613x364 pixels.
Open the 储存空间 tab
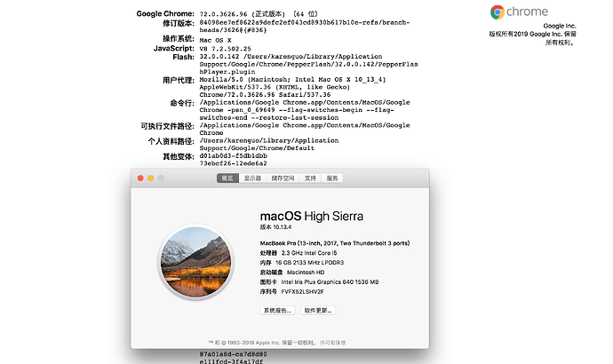[x=283, y=178]
